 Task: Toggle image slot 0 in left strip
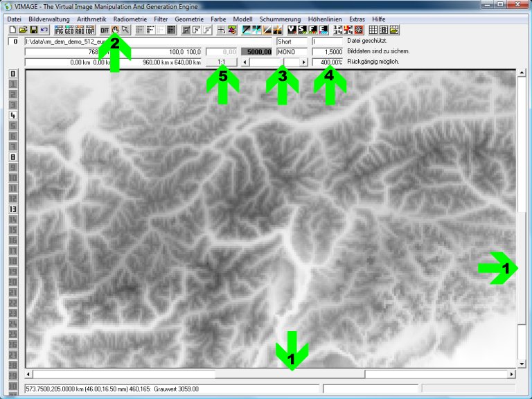pyautogui.click(x=12, y=73)
